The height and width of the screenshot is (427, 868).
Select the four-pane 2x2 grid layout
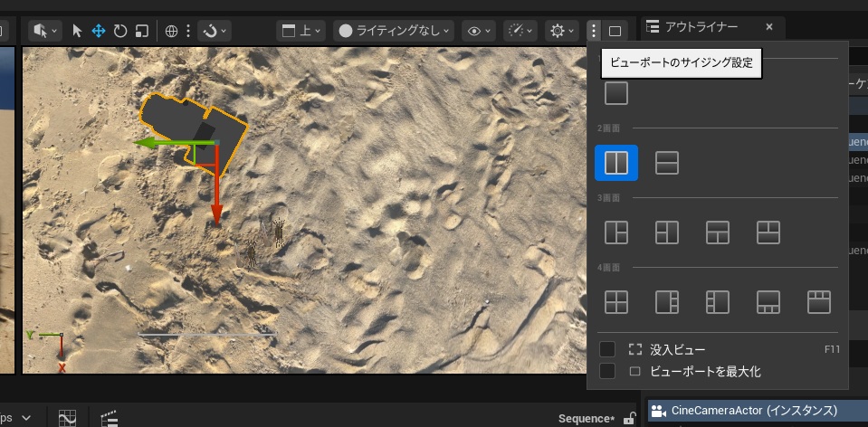616,302
